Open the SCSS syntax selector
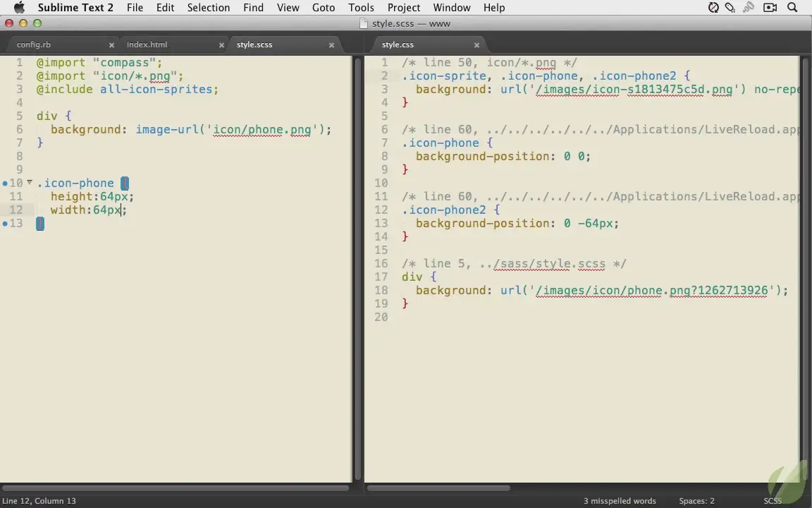 point(773,501)
